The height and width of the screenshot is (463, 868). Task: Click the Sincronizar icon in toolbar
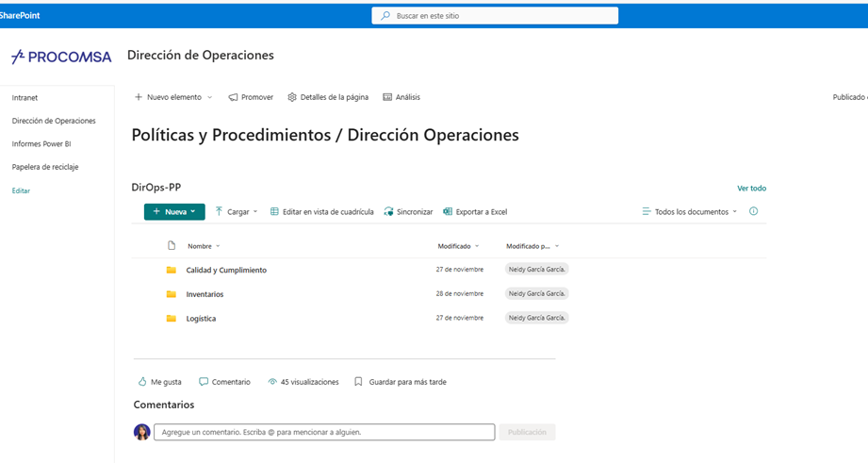pos(388,212)
